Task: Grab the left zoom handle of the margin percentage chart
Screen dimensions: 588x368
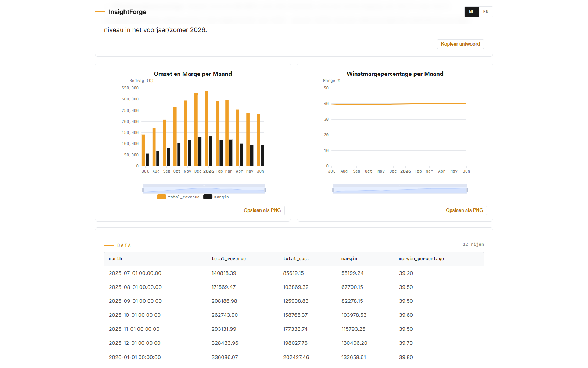Action: tap(333, 190)
